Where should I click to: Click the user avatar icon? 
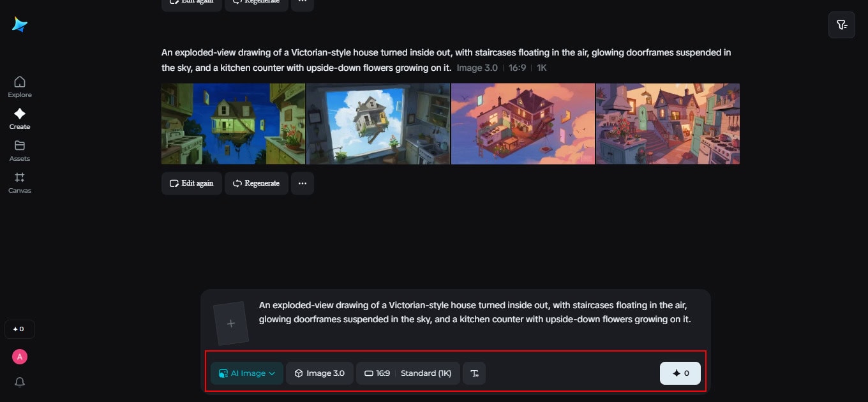[x=20, y=357]
